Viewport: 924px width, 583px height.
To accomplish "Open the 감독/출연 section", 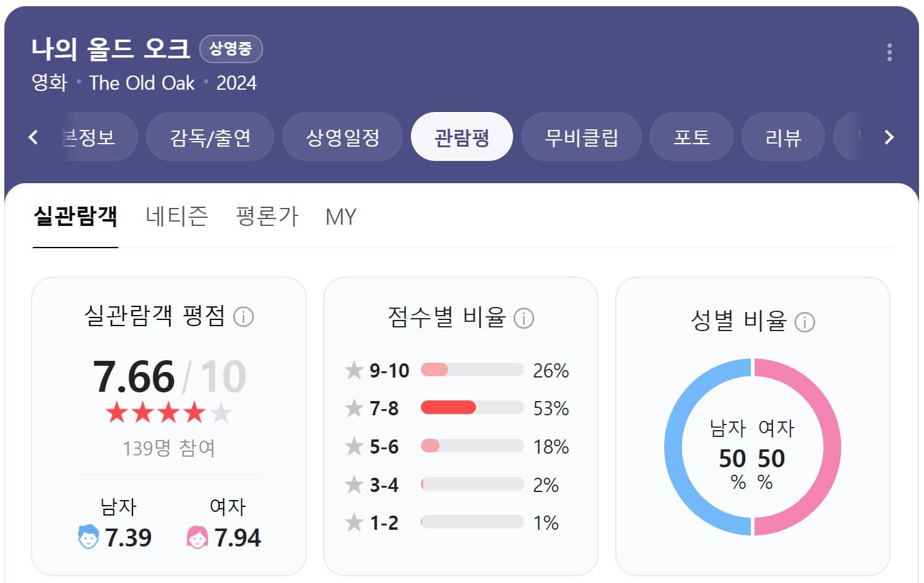I will [210, 137].
